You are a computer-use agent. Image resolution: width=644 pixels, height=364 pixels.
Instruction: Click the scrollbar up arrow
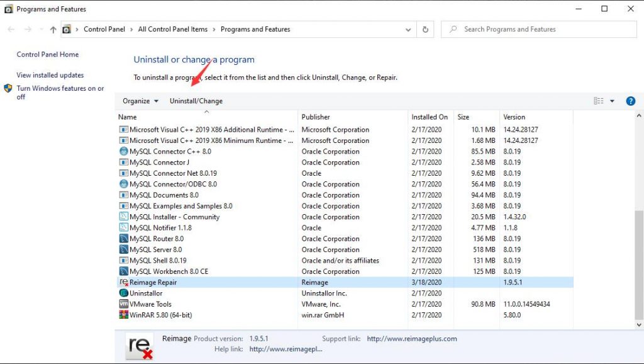(x=639, y=115)
